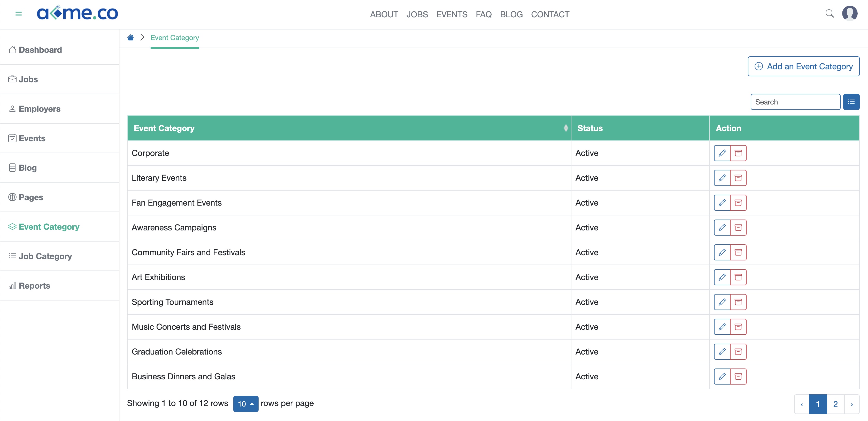Image resolution: width=868 pixels, height=421 pixels.
Task: Click the delete icon for Community Fairs and Festivals
Action: 739,252
